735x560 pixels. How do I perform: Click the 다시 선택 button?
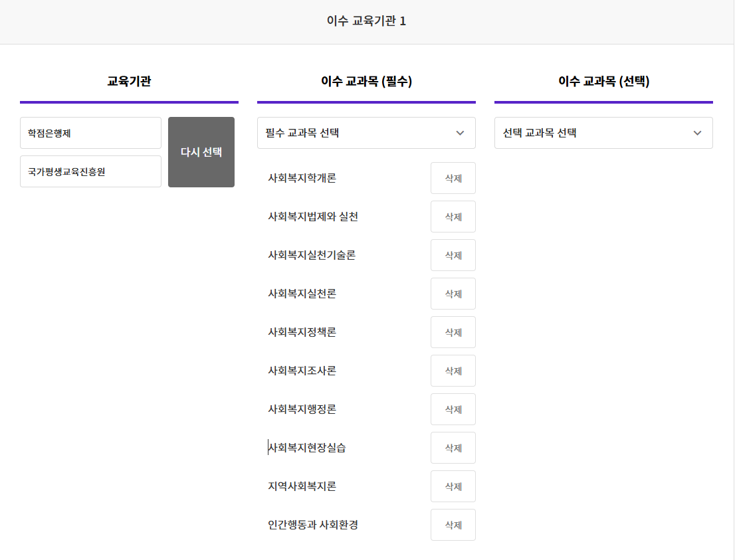[x=201, y=152]
